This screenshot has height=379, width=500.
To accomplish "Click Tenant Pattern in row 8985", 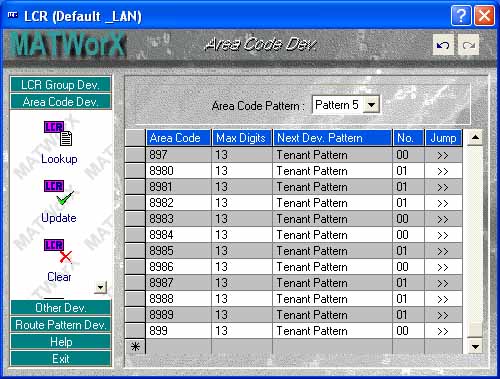I will [333, 251].
